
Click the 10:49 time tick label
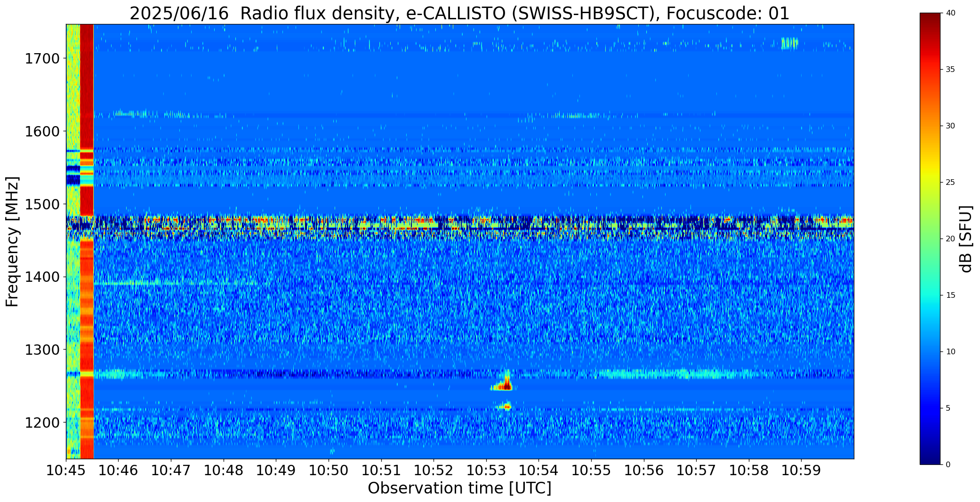276,470
